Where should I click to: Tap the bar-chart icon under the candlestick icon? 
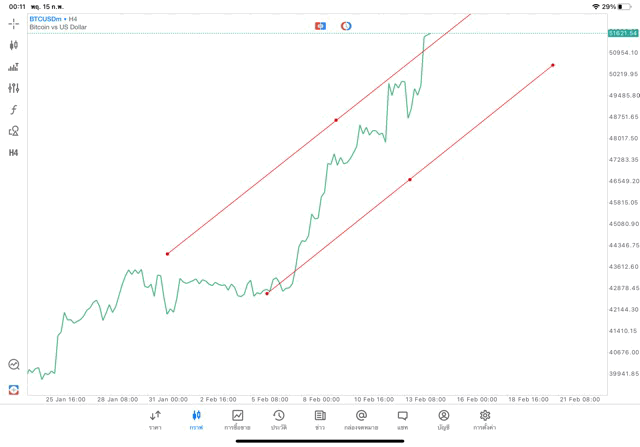(x=13, y=67)
